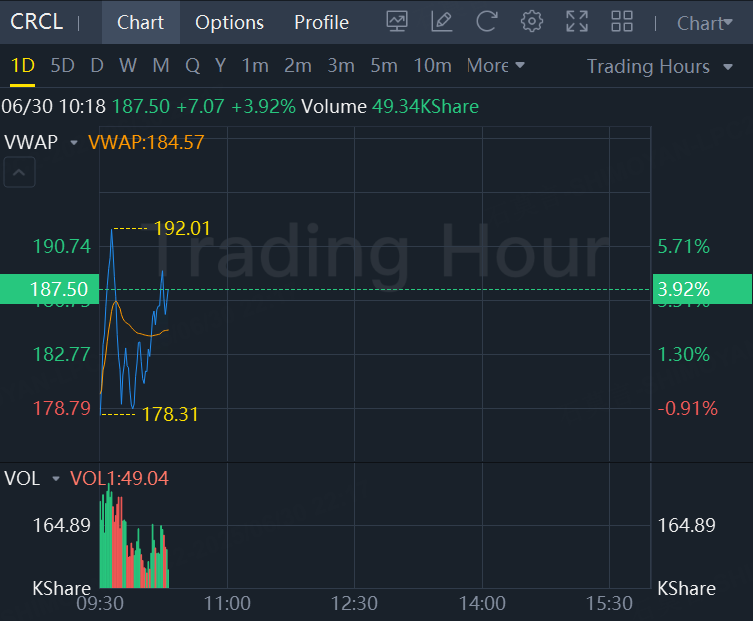Expand chart to fullscreen
The image size is (753, 621).
pyautogui.click(x=577, y=22)
